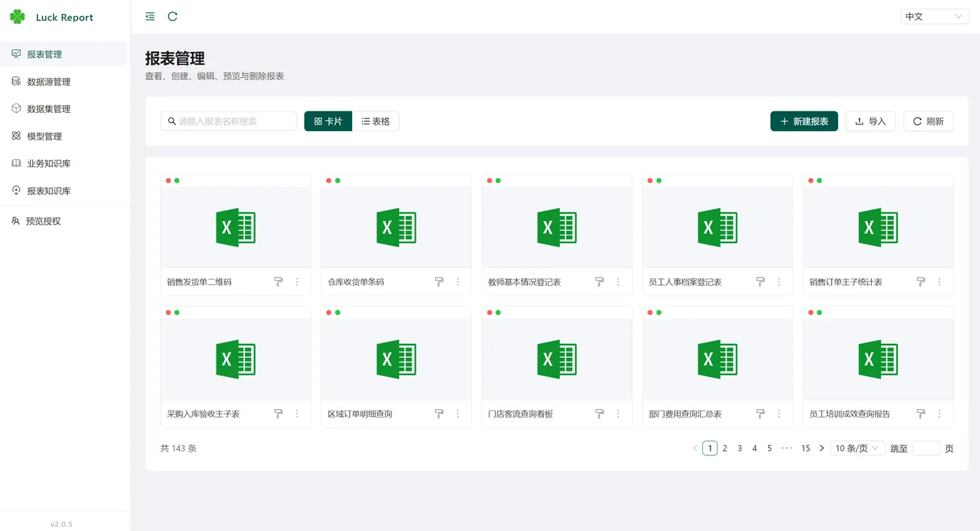Open the 部门费用查询汇总表 report thumbnail
This screenshot has height=531, width=980.
(717, 359)
